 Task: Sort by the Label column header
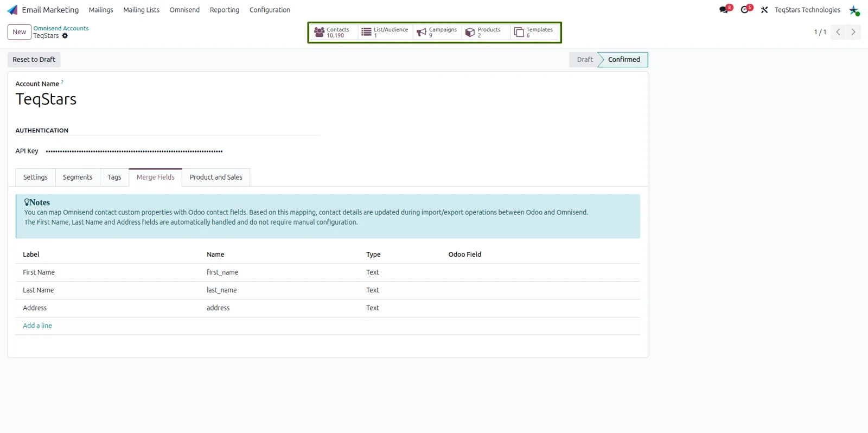pos(31,254)
